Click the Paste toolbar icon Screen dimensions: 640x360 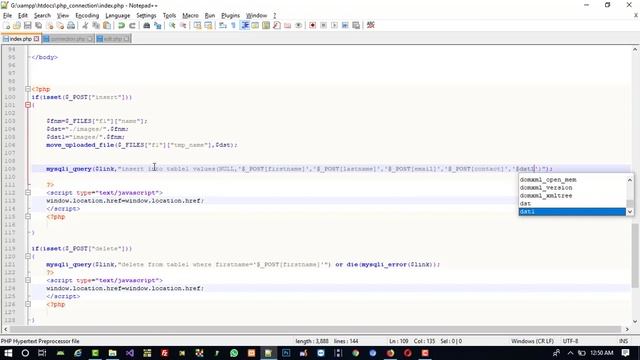pos(107,25)
